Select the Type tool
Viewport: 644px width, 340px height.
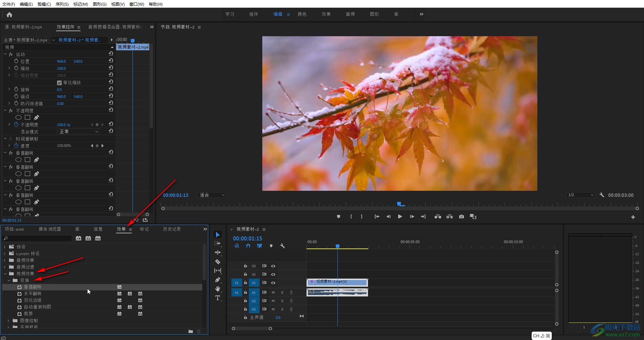click(x=218, y=298)
